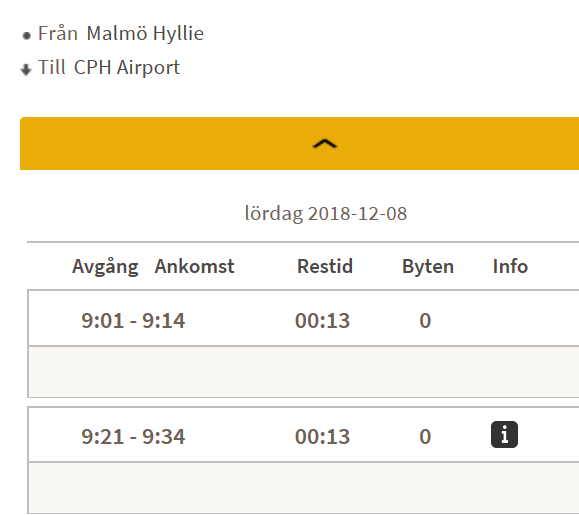
Task: Click the chevron-up icon in the yellow bar
Action: point(325,144)
